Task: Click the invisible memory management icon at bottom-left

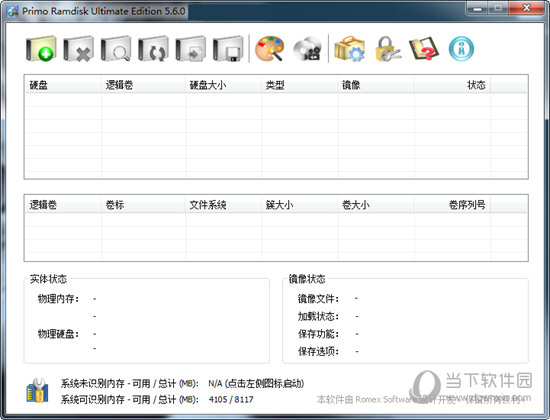Action: tap(38, 390)
